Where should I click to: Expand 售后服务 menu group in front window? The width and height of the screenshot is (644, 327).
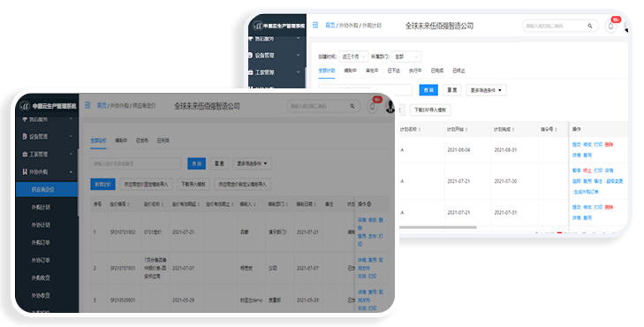tap(71, 119)
